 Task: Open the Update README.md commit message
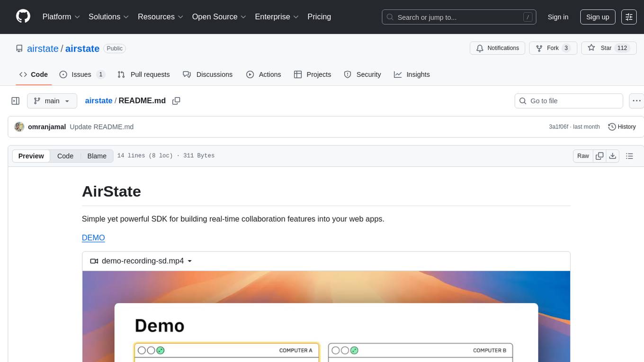pos(101,127)
